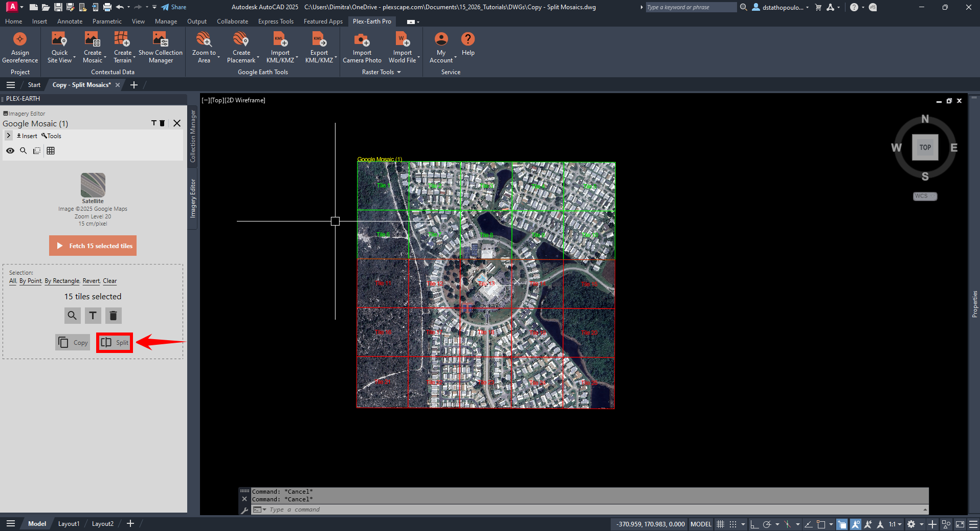Click the Plot printer icon in title bar

click(x=107, y=7)
